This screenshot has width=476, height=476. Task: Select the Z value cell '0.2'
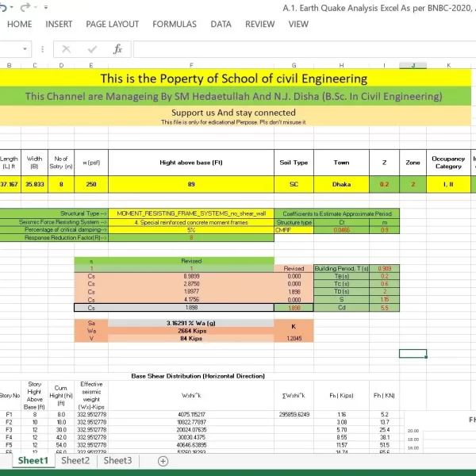click(x=384, y=184)
